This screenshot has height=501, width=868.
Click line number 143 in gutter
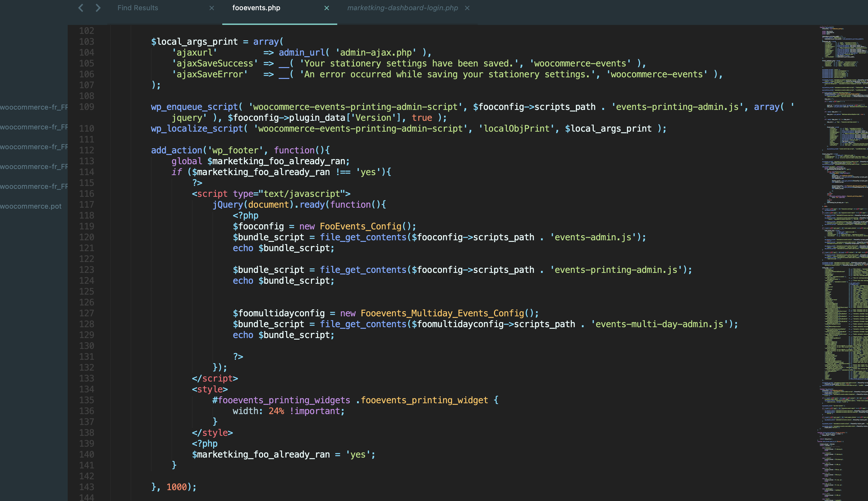pos(87,487)
